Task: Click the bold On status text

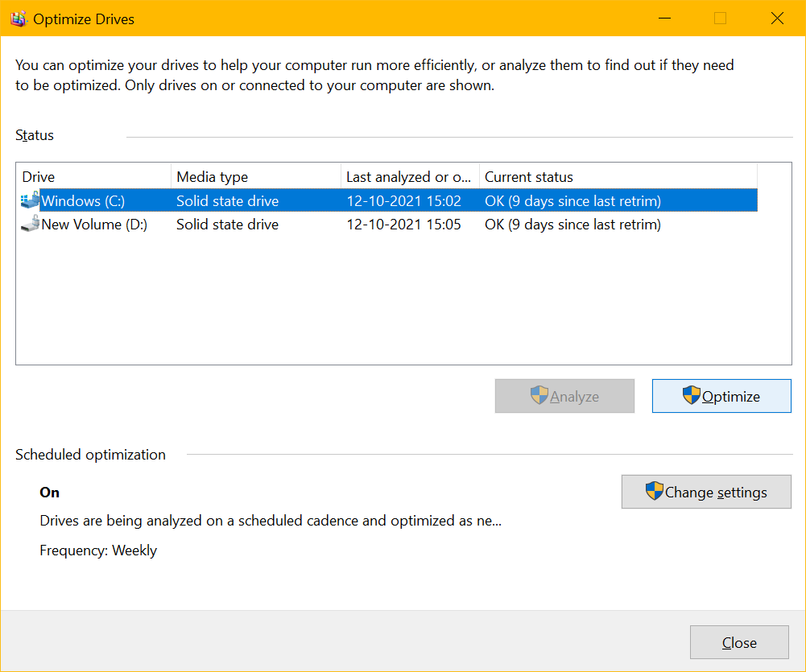Action: (x=49, y=493)
